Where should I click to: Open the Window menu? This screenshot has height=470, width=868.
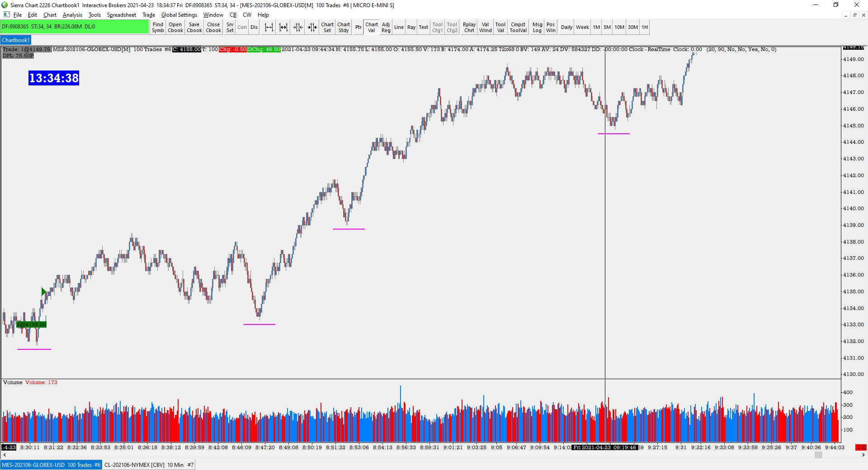(x=213, y=15)
